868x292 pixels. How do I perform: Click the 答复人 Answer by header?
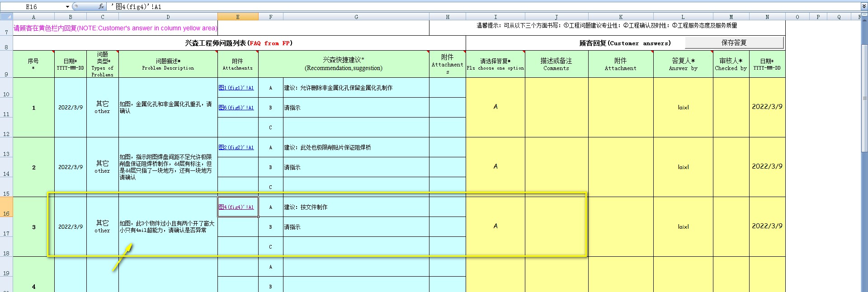tap(683, 64)
